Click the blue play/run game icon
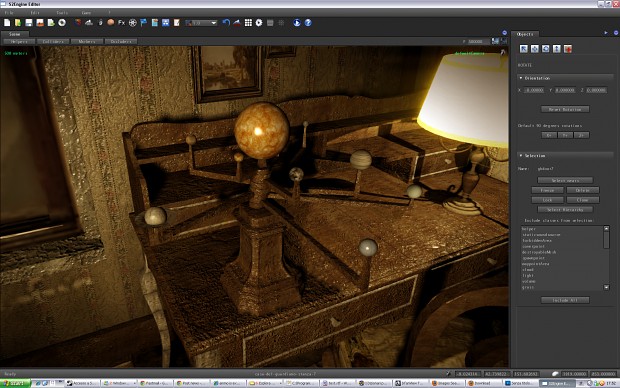620x388 pixels. click(x=297, y=23)
